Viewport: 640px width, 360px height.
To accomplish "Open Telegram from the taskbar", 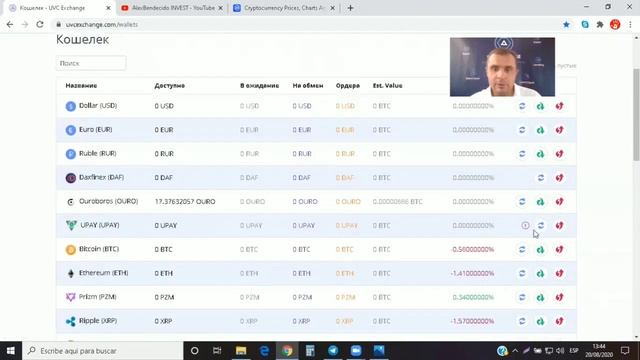I will pyautogui.click(x=333, y=351).
